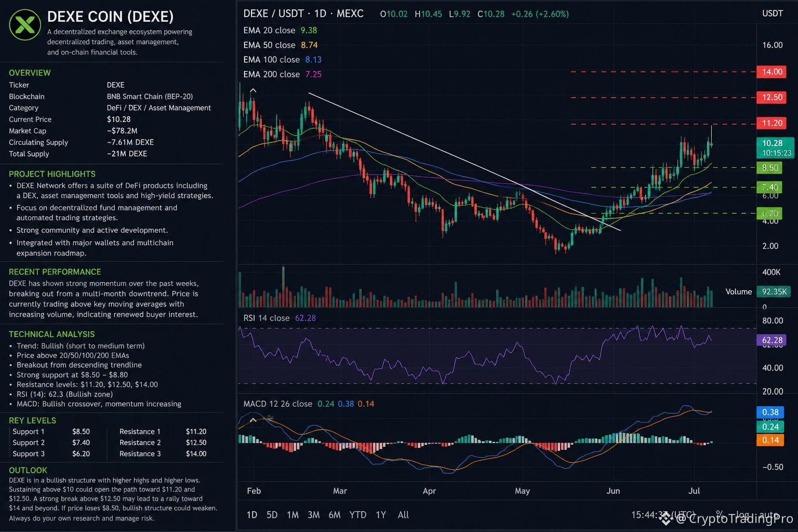Click the BNB Smart Chain (BEP-20) value

point(150,97)
